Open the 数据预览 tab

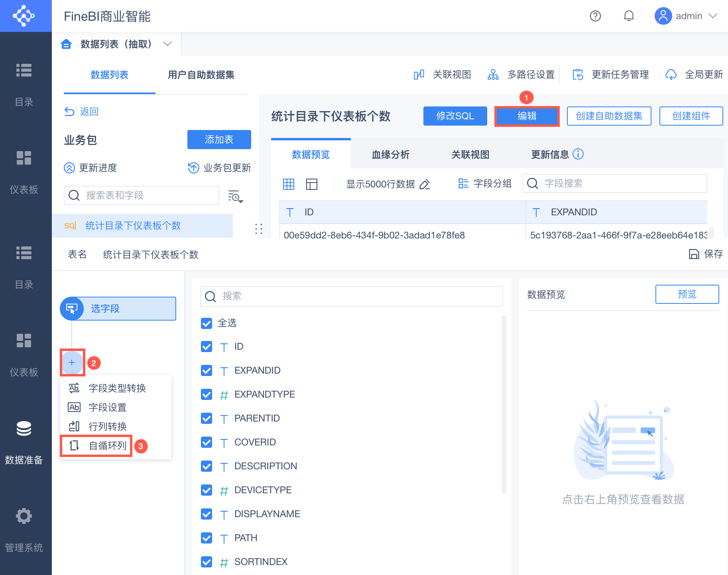pyautogui.click(x=311, y=155)
